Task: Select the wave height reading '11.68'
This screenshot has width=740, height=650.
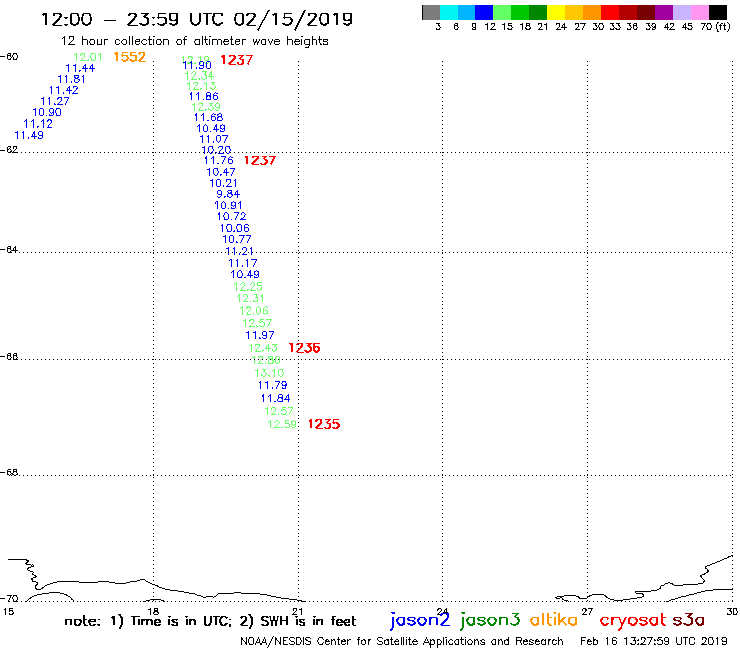Action: (209, 118)
